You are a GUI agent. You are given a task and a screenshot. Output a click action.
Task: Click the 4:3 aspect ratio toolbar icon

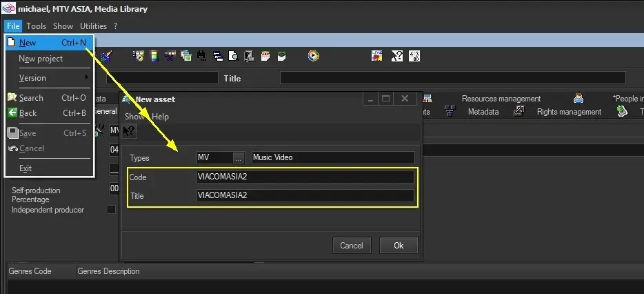coord(414,56)
